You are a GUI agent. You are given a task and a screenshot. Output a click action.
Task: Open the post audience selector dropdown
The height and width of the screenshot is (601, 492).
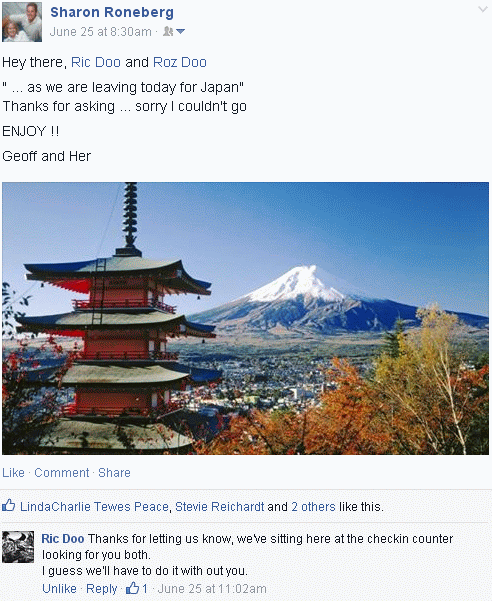click(x=180, y=31)
